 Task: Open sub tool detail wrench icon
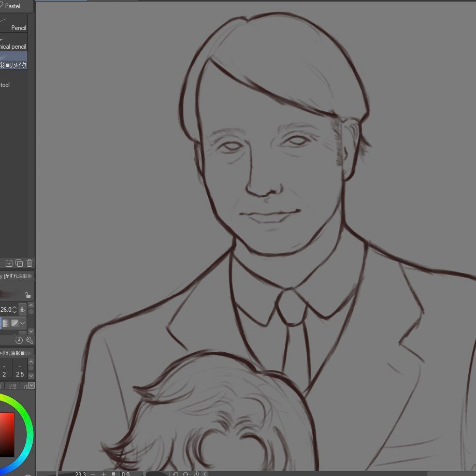(x=30, y=340)
